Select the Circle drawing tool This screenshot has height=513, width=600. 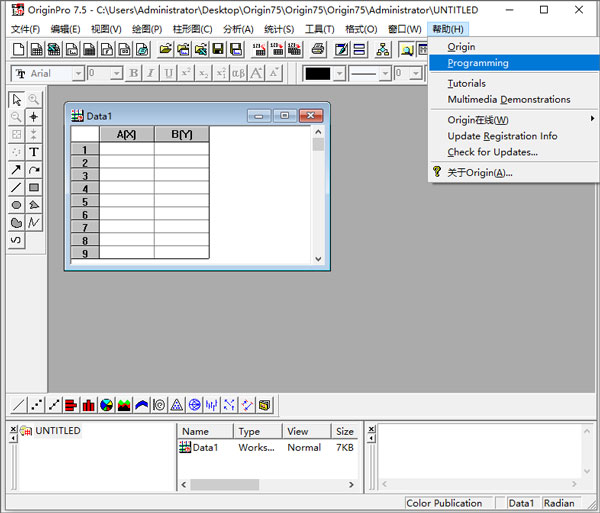[x=16, y=205]
